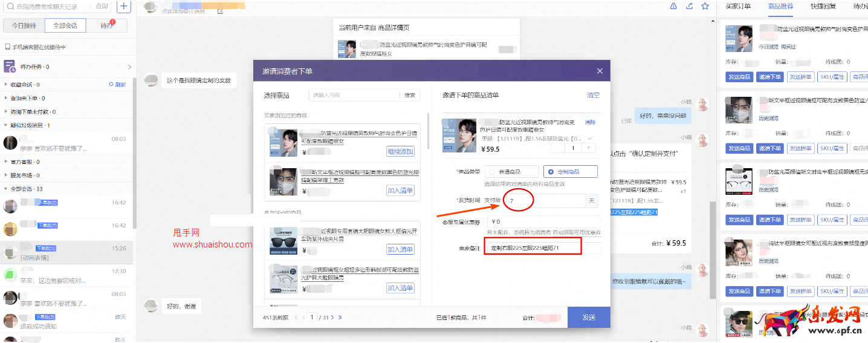This screenshot has width=868, height=343.
Task: Collapse 疑似垃圾消息 group
Action: 7,125
